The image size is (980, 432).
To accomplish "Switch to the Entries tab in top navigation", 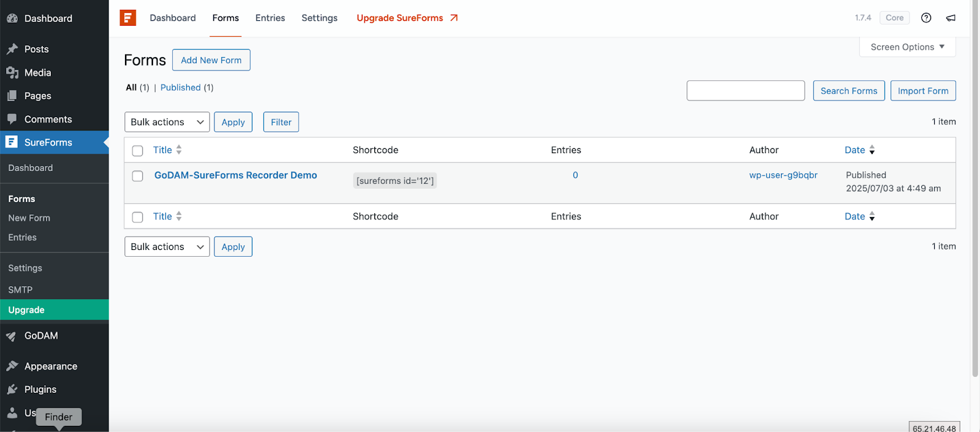I will (270, 18).
